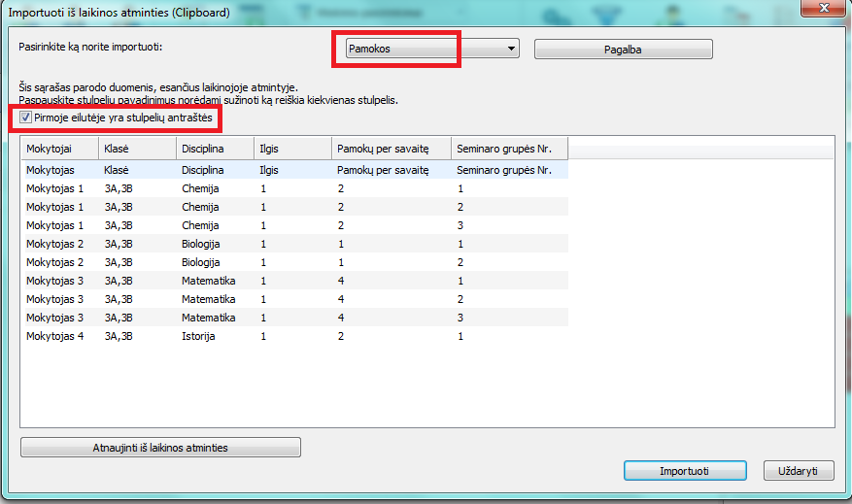The image size is (852, 504).
Task: Click the 'Istorija' cell
Action: coord(198,336)
